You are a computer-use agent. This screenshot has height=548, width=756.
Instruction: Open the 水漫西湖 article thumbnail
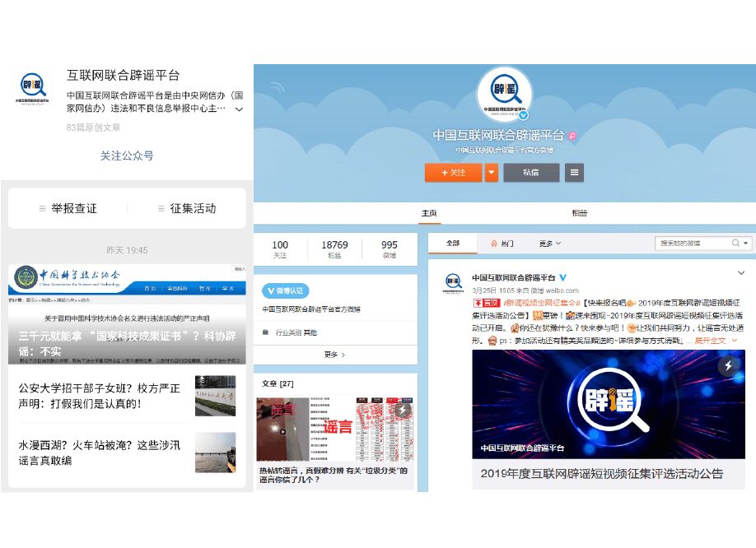coord(216,453)
